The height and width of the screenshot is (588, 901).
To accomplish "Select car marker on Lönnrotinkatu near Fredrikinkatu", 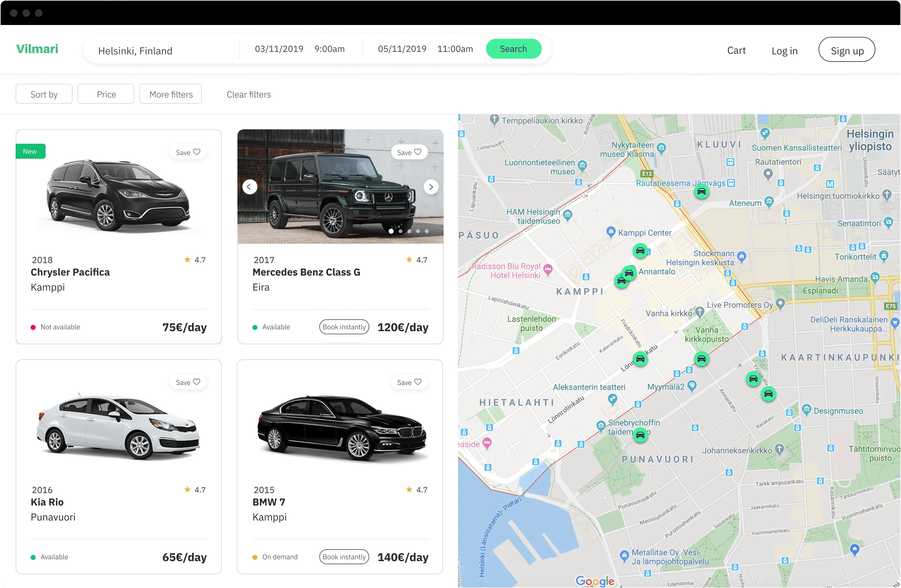I will tap(640, 359).
